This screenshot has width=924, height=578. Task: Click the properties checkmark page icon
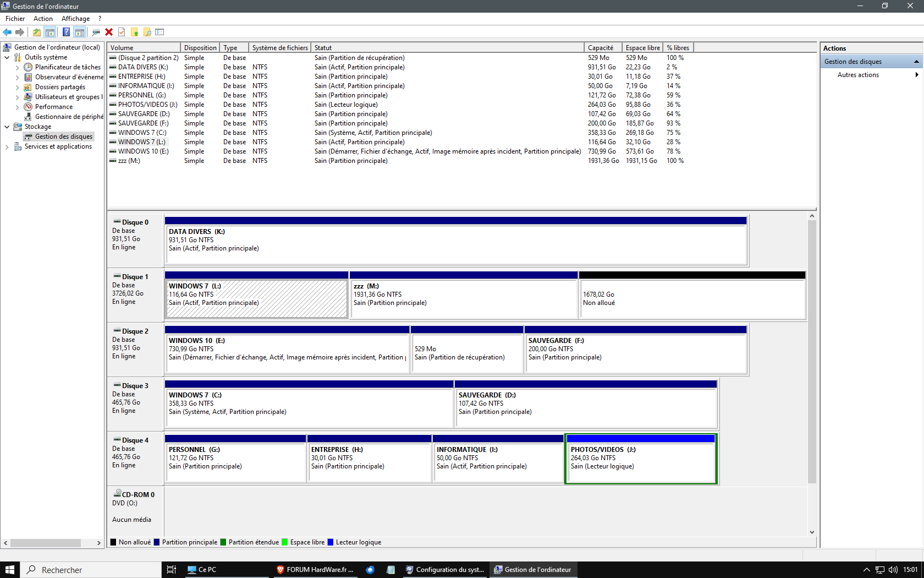click(122, 32)
